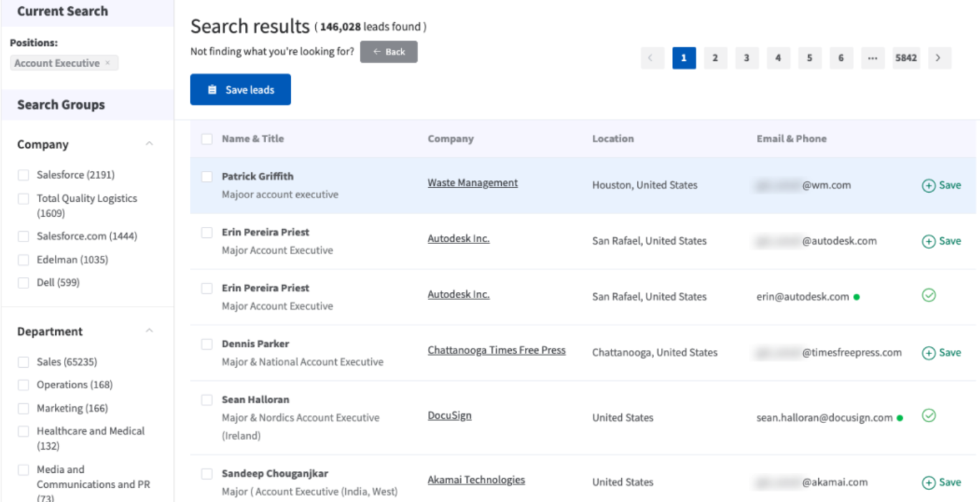Open results page 4

tap(778, 58)
